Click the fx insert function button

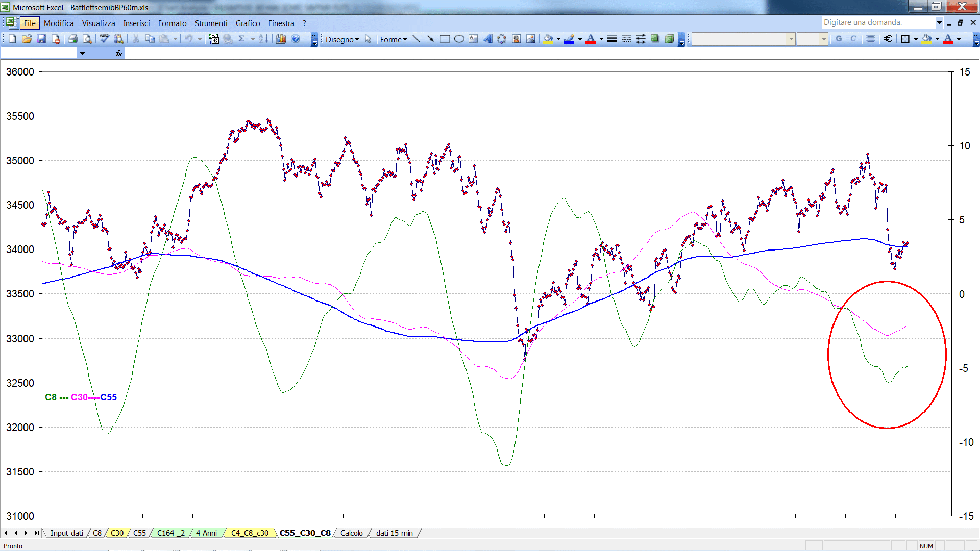pos(119,53)
